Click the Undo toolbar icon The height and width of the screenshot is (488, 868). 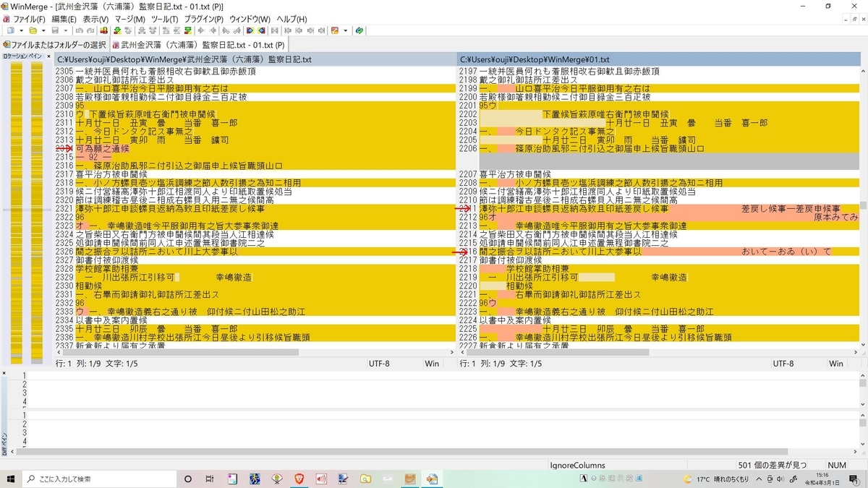click(80, 30)
